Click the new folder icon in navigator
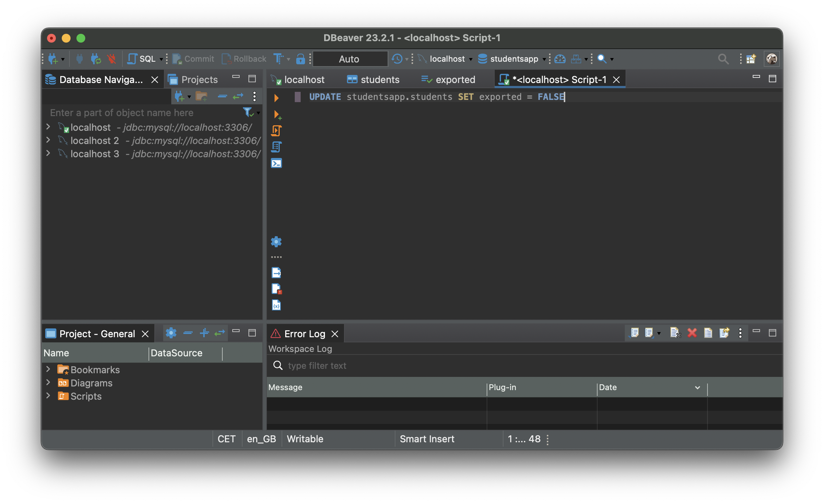 pos(201,97)
